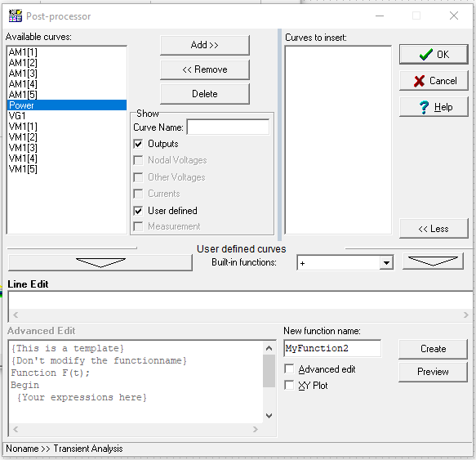Click the Delete button
This screenshot has width=476, height=460.
[x=205, y=94]
